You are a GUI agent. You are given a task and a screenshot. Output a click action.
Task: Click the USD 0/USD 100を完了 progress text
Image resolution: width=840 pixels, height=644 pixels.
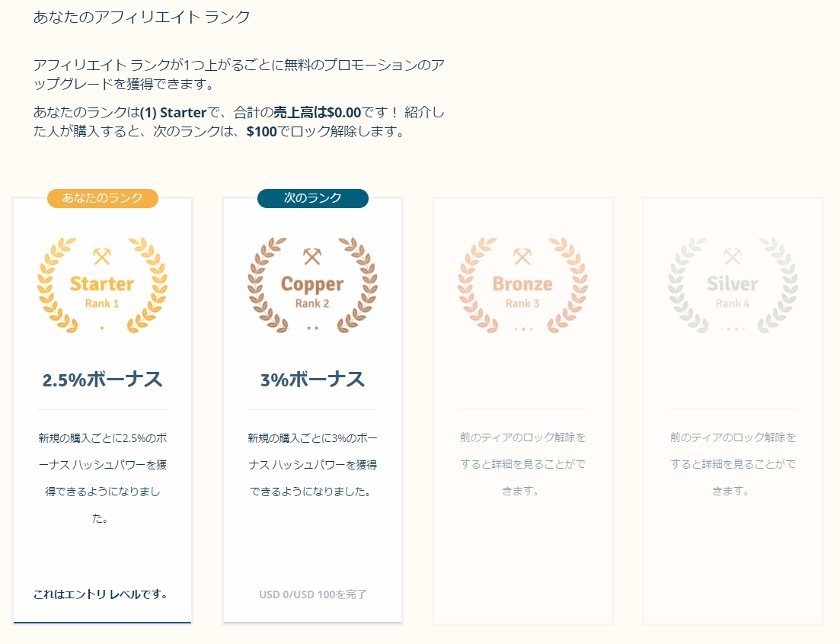click(313, 594)
